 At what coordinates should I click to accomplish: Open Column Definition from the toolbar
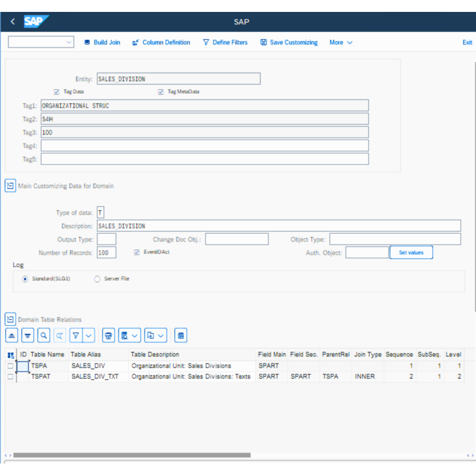pos(161,42)
